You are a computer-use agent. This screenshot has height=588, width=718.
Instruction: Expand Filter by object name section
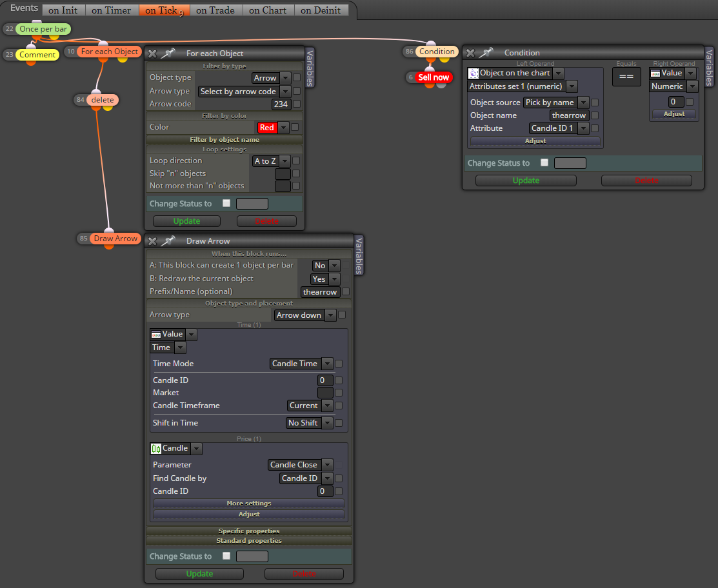(x=224, y=139)
